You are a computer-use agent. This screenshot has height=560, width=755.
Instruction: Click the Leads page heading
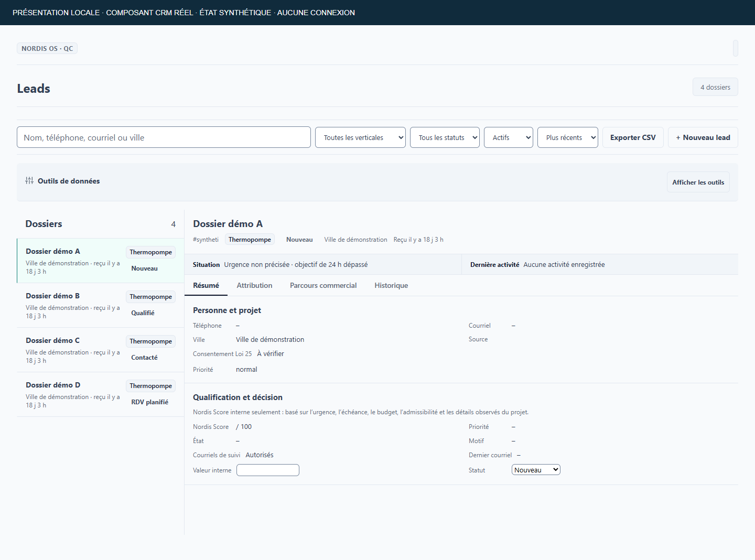[34, 89]
